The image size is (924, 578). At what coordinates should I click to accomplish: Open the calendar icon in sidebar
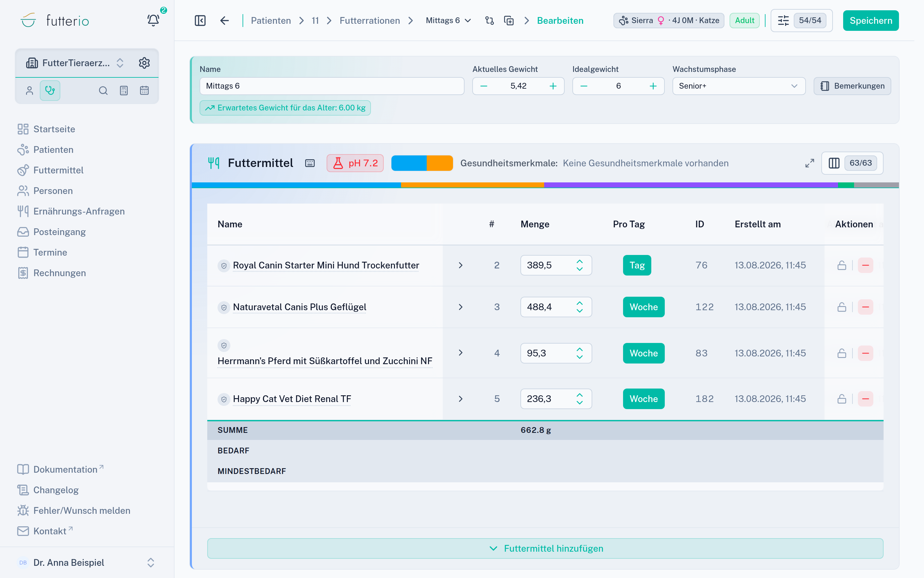(x=144, y=91)
